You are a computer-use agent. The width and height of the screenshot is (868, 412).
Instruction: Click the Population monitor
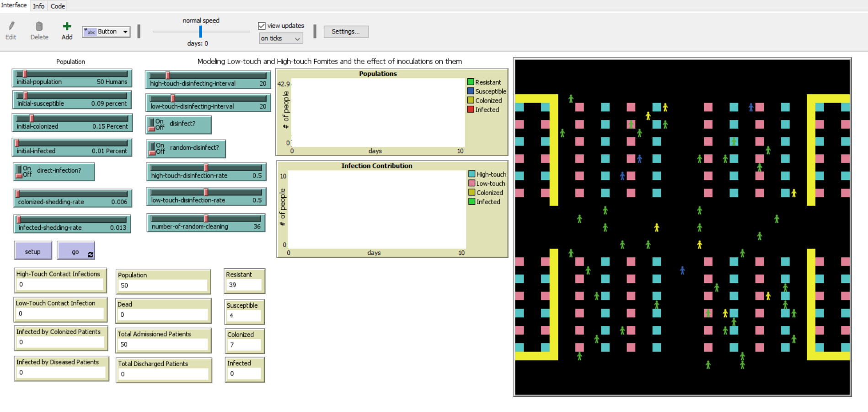tap(163, 281)
